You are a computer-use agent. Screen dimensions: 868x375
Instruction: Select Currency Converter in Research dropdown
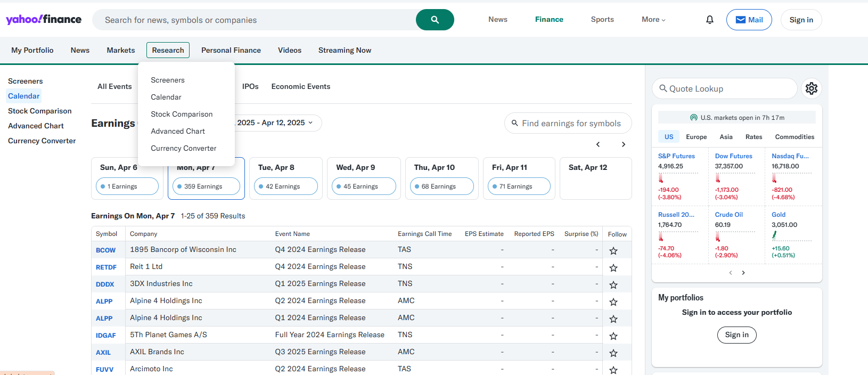point(184,148)
